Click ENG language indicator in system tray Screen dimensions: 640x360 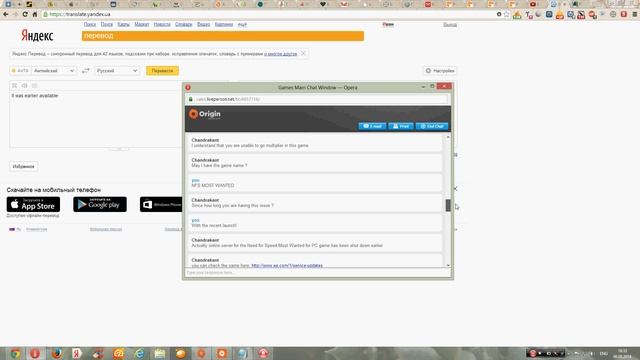604,353
